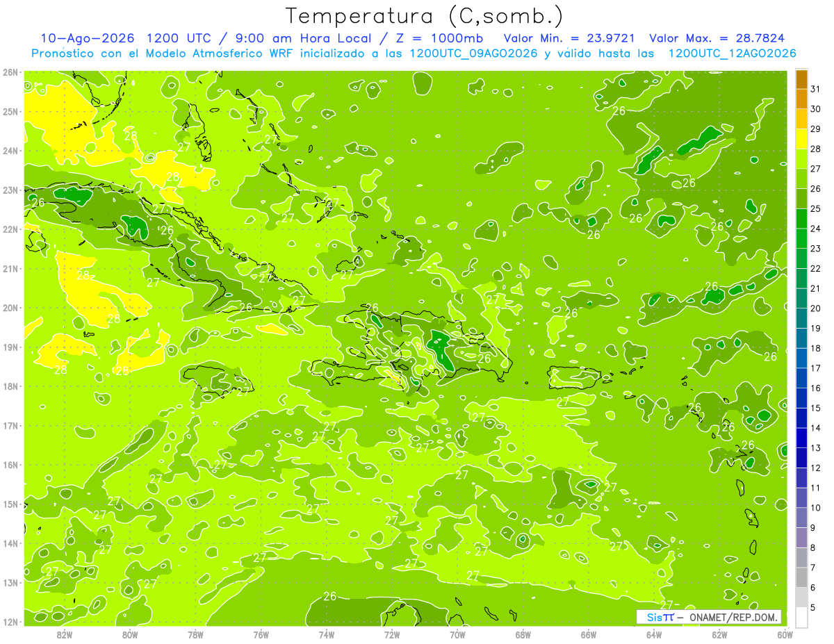The height and width of the screenshot is (644, 834).
Task: Select the date text "10-Ago-2026 1200 UTC"
Action: point(124,38)
